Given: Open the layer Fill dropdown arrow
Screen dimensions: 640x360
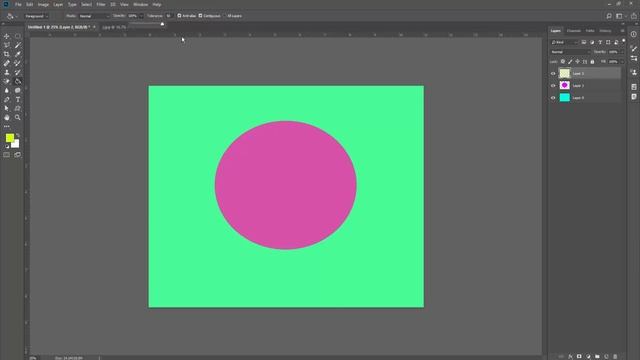Looking at the screenshot, I should tap(622, 62).
